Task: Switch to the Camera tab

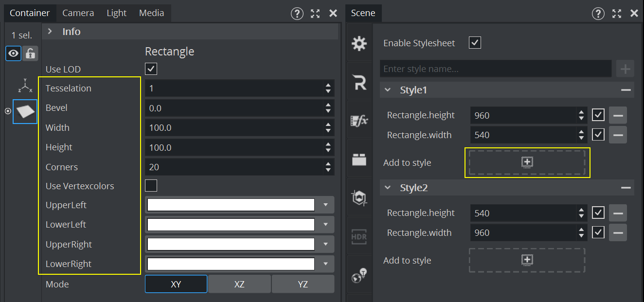Action: click(x=78, y=13)
